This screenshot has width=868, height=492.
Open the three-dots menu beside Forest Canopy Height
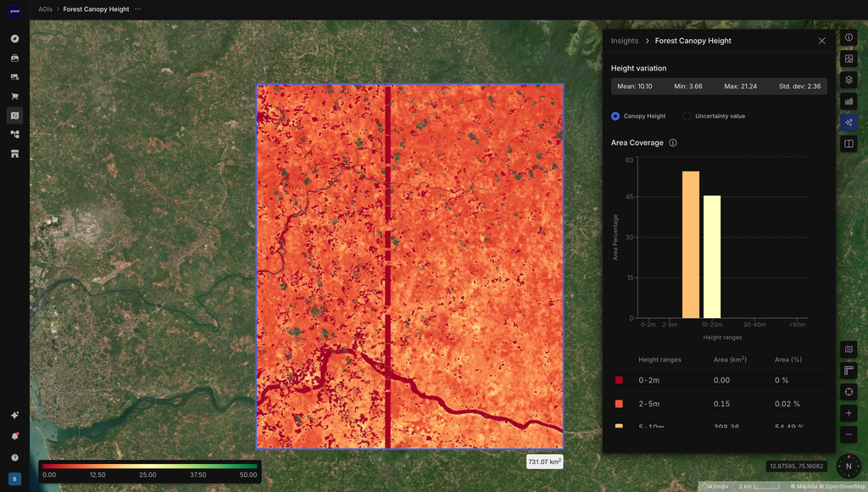click(138, 8)
